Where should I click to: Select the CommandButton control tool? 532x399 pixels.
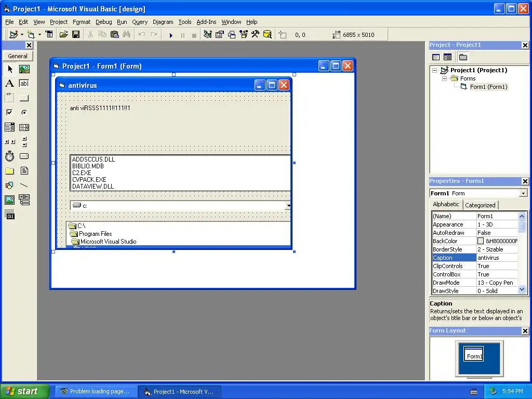coord(24,98)
